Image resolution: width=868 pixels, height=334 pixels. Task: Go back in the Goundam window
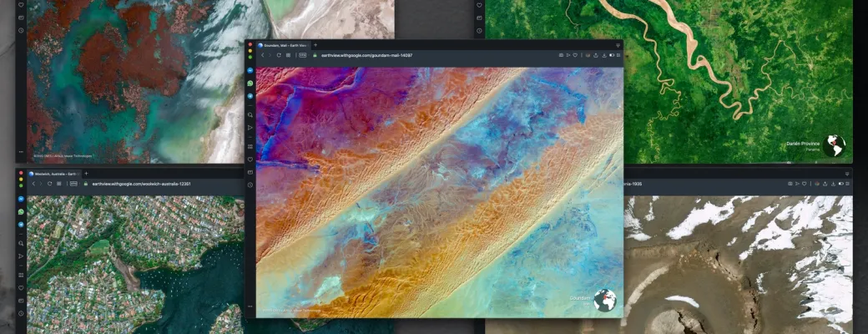(x=262, y=55)
